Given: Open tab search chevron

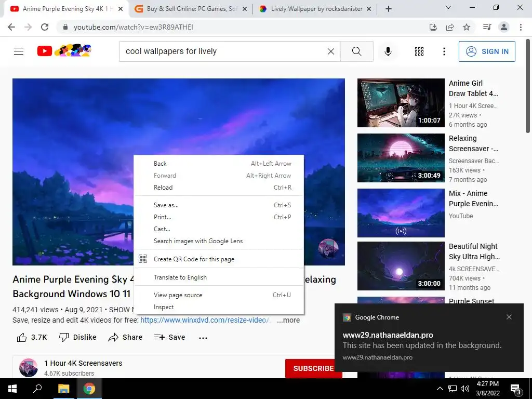Looking at the screenshot, I should [448, 7].
